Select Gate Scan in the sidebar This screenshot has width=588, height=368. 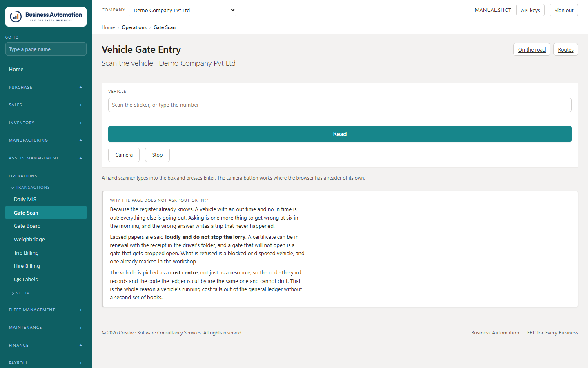(46, 213)
